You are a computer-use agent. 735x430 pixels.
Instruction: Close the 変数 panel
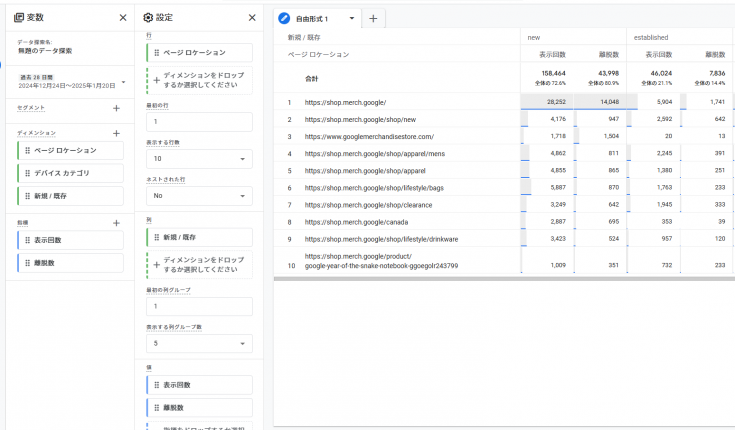(x=122, y=18)
